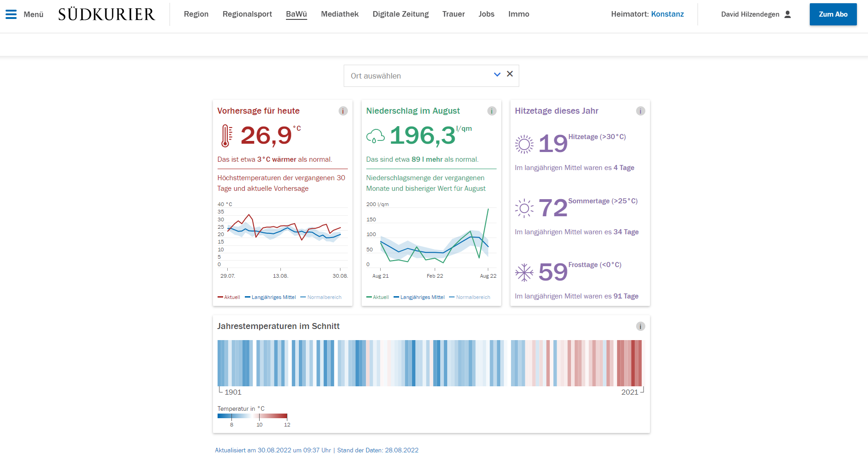Change Heimatort via Konstanz link
Viewport: 868px width, 457px height.
(x=667, y=14)
